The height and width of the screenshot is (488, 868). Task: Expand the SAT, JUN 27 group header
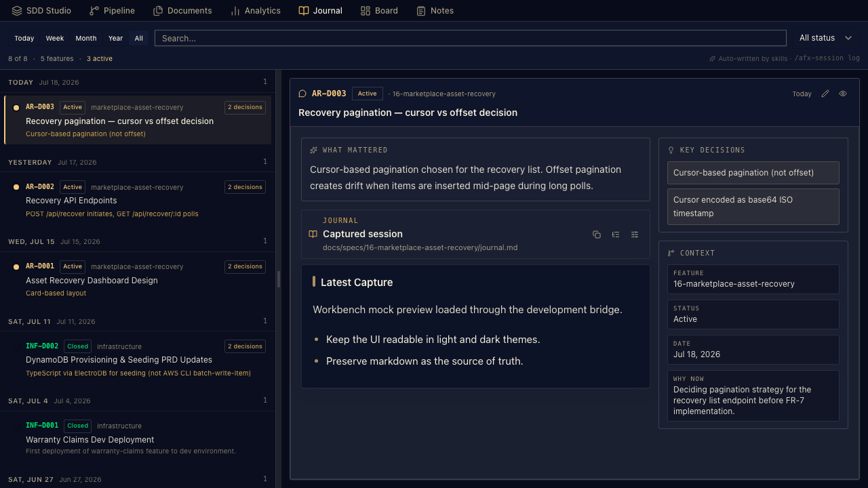[138, 479]
